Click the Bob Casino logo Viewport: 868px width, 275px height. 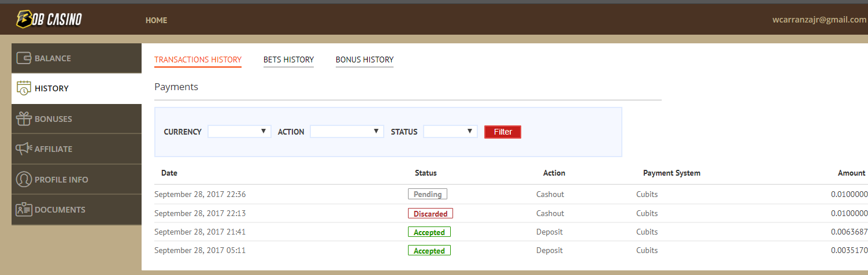click(49, 20)
